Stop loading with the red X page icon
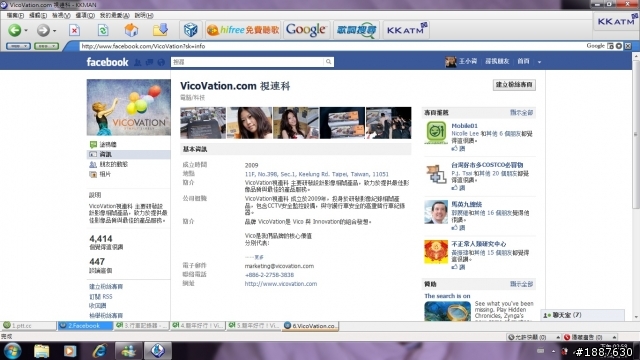The height and width of the screenshot is (360, 640). pos(74,30)
